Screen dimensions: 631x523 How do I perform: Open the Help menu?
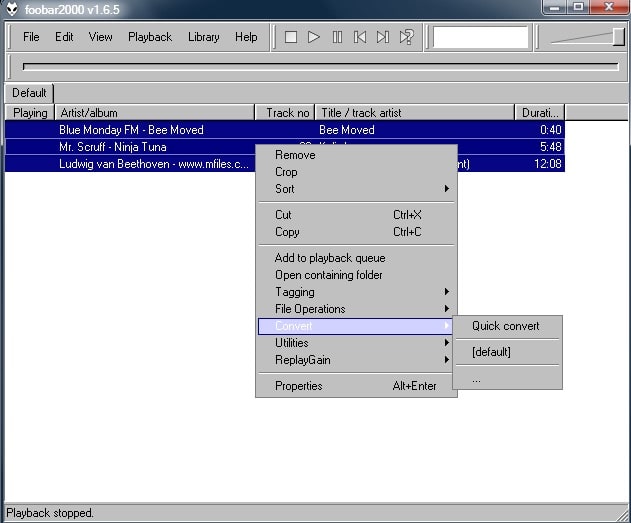click(x=246, y=37)
